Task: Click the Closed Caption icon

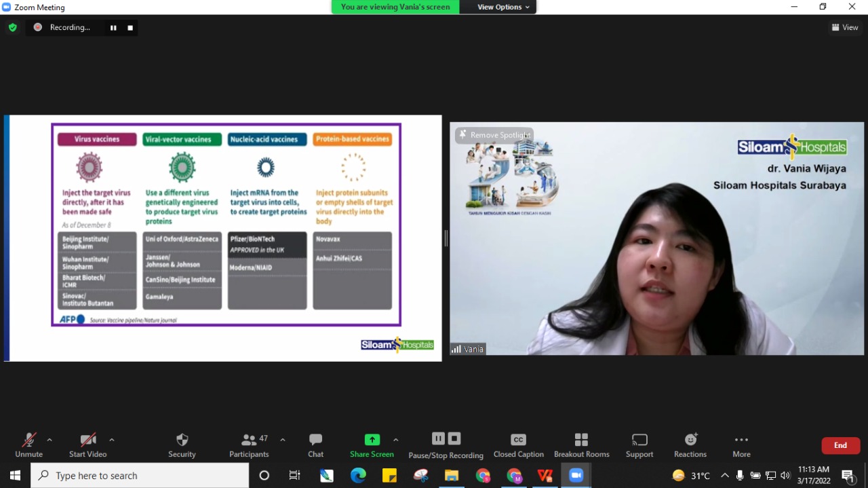Action: [518, 440]
